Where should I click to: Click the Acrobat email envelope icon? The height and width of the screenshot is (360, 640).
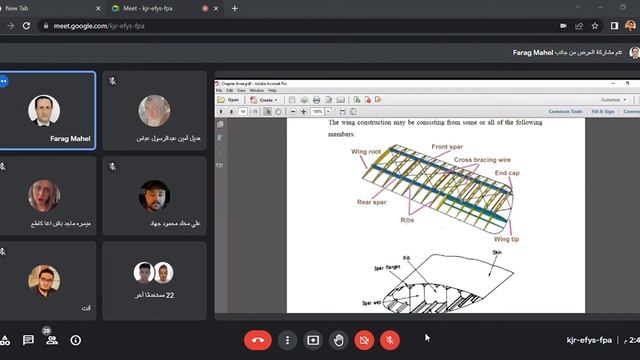(x=341, y=100)
